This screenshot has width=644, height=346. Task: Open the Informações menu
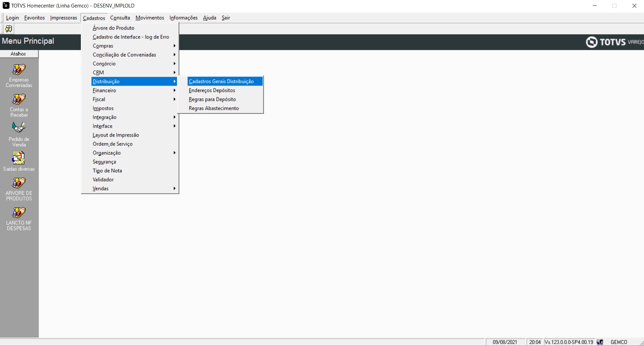(x=183, y=18)
